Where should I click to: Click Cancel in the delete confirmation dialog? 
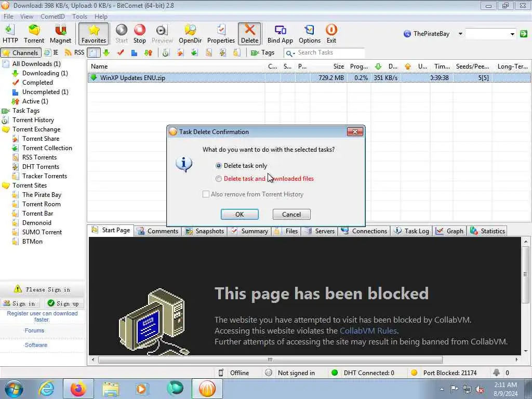tap(291, 214)
